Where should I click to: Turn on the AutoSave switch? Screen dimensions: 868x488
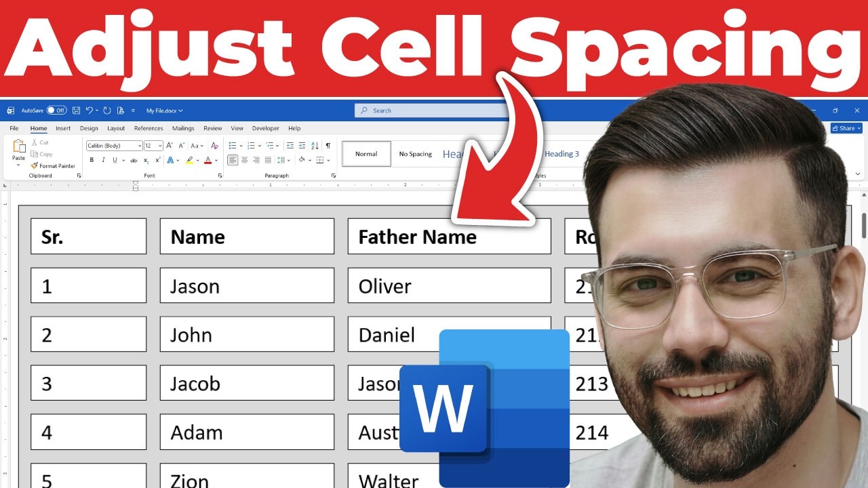[x=56, y=110]
